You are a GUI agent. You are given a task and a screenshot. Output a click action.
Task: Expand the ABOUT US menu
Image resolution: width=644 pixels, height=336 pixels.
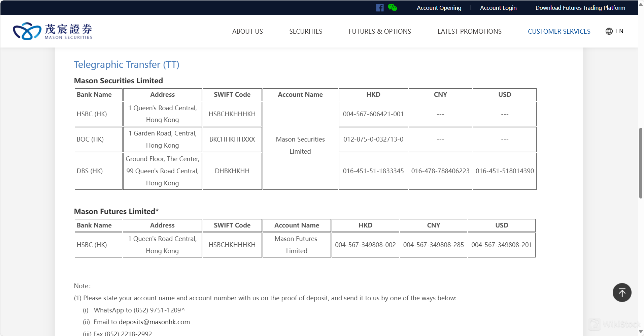(247, 31)
